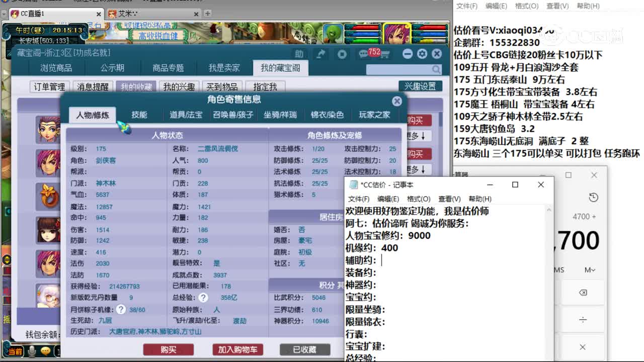The image size is (644, 362).
Task: Open the emoji face icon at bottom left
Action: [x=45, y=350]
